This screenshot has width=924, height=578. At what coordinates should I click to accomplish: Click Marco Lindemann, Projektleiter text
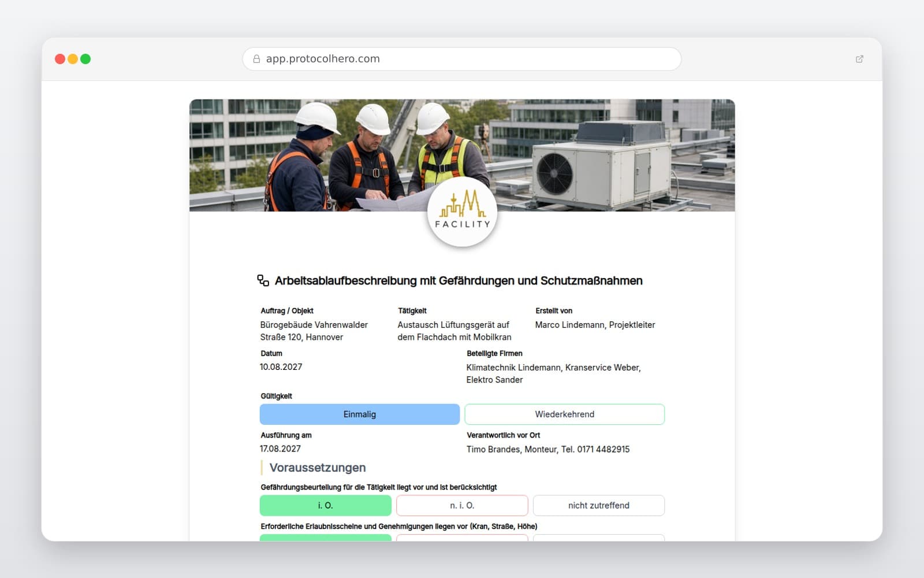[595, 325]
